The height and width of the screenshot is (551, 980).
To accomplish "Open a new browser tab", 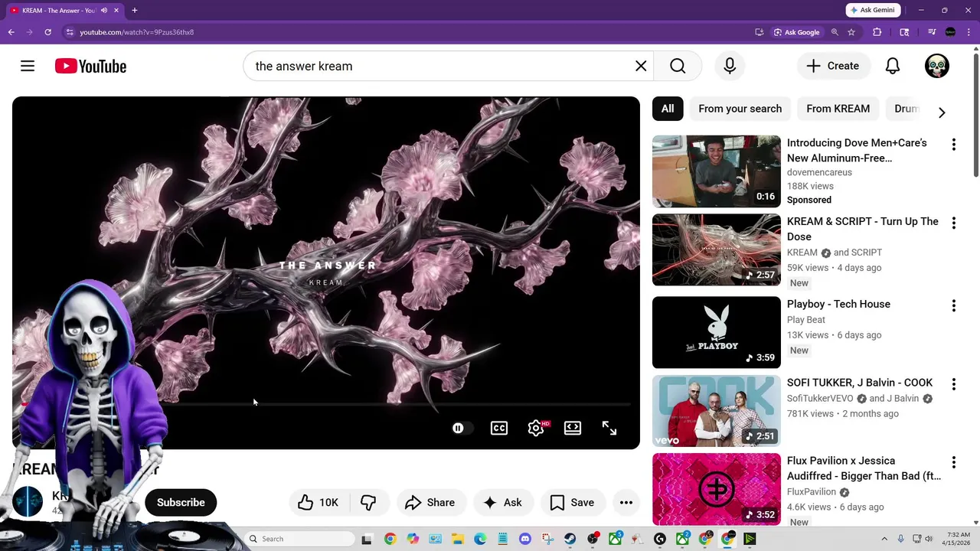I will (x=134, y=10).
